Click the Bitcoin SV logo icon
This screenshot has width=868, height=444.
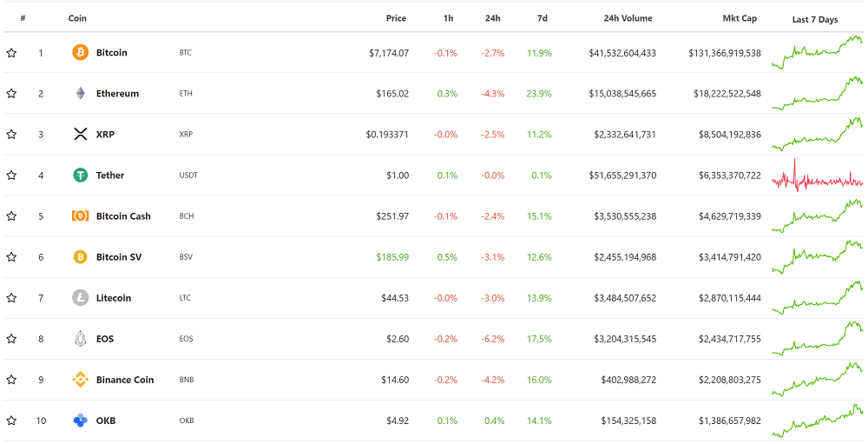click(x=80, y=257)
